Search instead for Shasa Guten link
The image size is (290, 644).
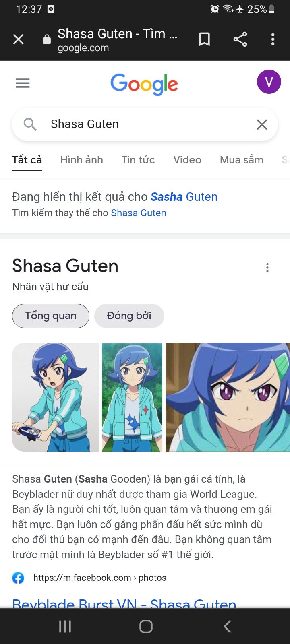139,213
